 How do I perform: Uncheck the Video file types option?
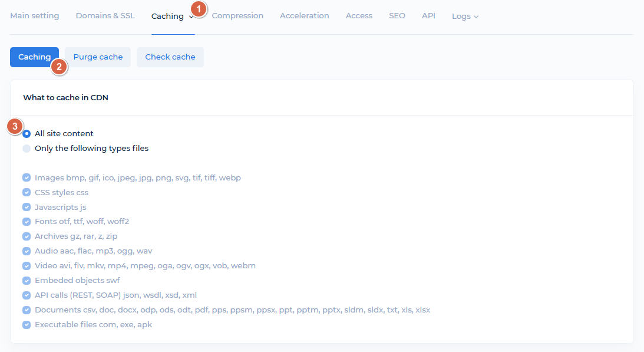click(x=27, y=265)
